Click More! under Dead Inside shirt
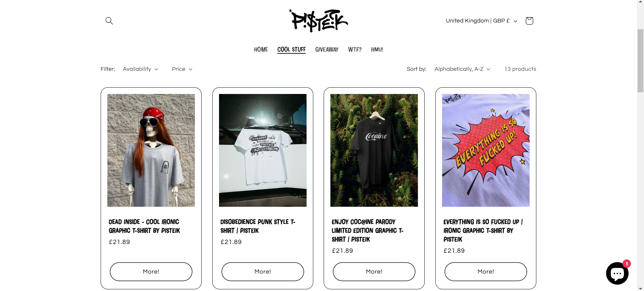The image size is (644, 291). point(151,272)
